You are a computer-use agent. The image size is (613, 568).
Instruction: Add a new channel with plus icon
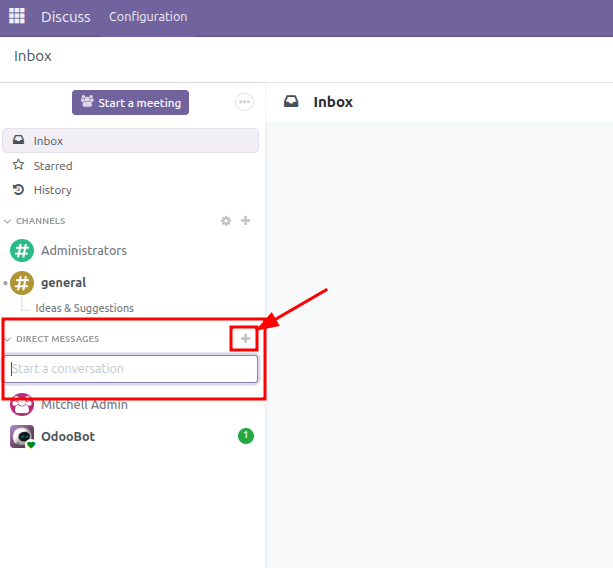tap(246, 220)
